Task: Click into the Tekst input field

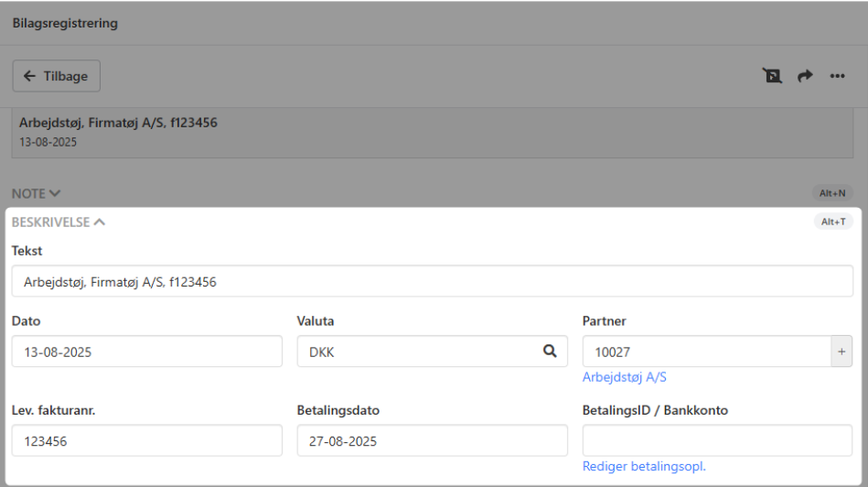Action: tap(432, 282)
